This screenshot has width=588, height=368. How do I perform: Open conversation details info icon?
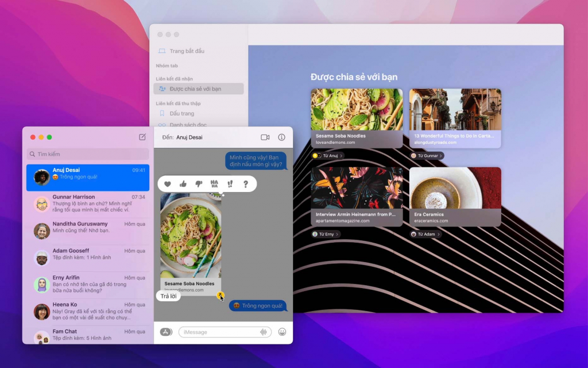[281, 137]
